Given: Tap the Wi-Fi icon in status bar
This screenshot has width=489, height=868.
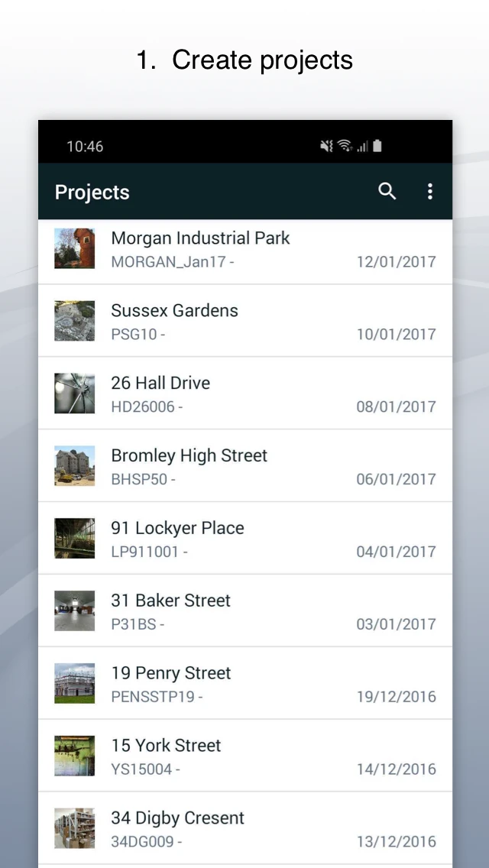Looking at the screenshot, I should tap(345, 146).
